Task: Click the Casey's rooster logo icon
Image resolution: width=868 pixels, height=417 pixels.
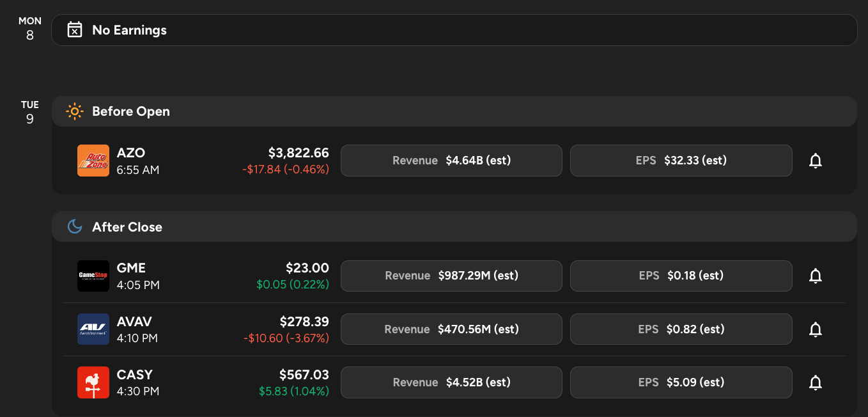Action: click(x=93, y=382)
